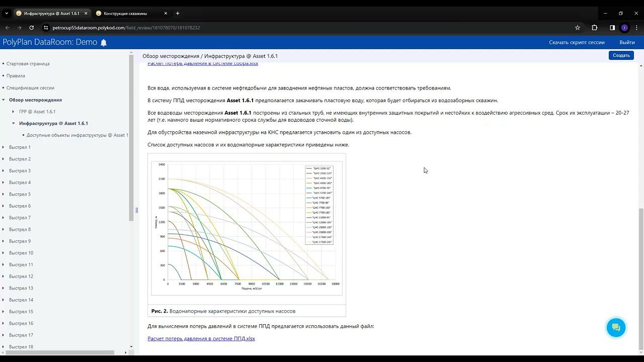644x362 pixels.
Task: Open the tab search dropdown arrow
Action: pyautogui.click(x=7, y=14)
